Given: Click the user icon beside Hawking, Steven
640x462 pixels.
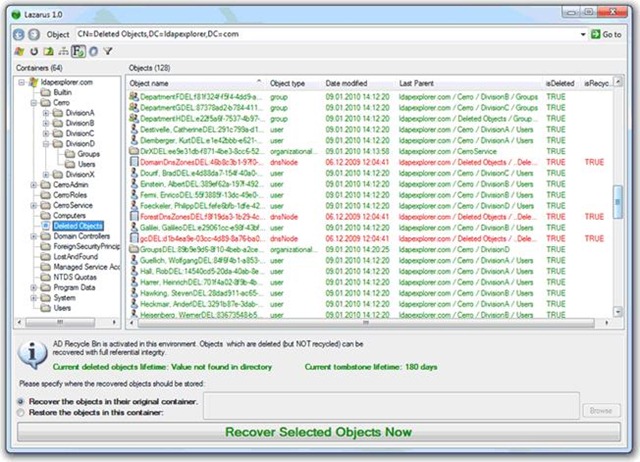Looking at the screenshot, I should [x=133, y=293].
